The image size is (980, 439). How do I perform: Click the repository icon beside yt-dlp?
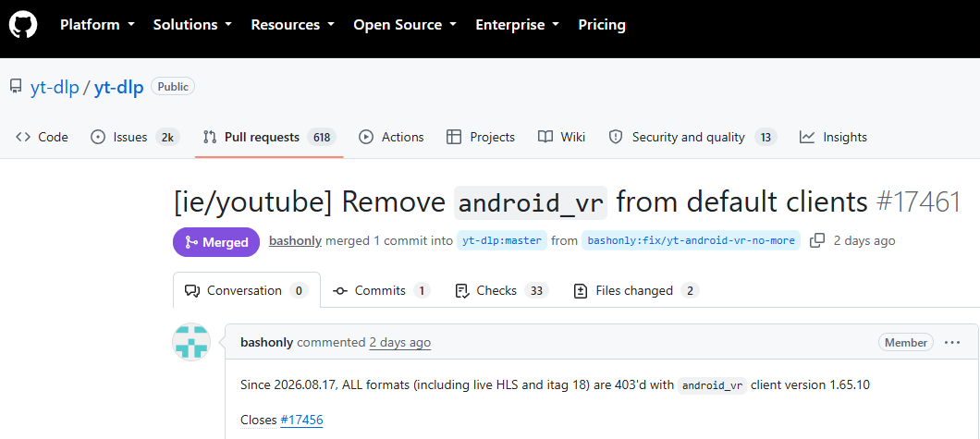(16, 87)
